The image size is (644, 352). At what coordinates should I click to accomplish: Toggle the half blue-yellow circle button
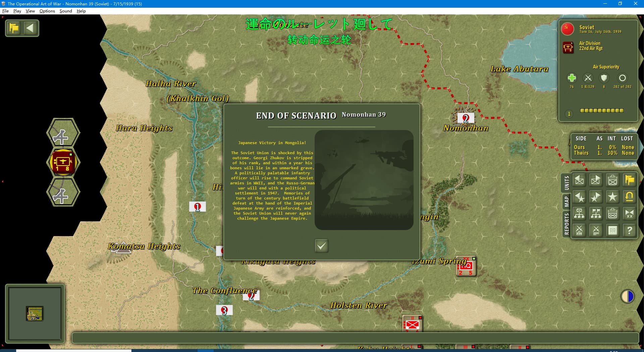(x=627, y=297)
